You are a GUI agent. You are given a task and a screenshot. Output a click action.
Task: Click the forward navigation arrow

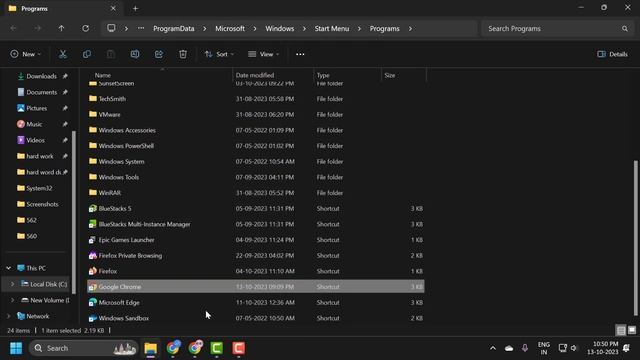click(x=38, y=28)
